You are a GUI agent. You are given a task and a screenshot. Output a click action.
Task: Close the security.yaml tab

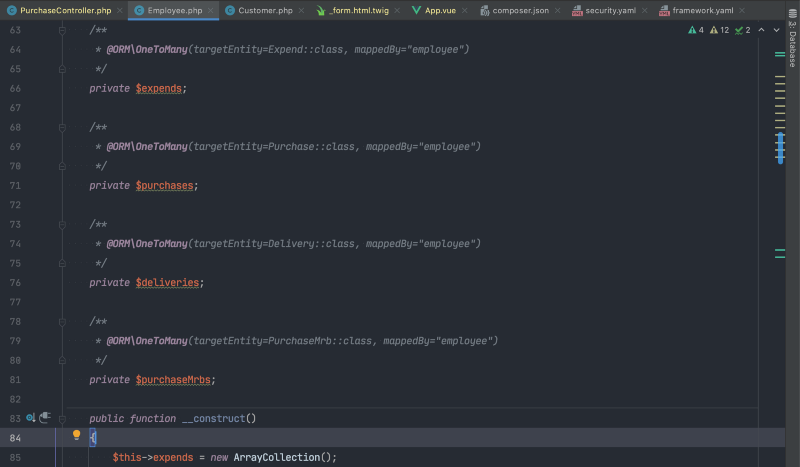coord(644,10)
